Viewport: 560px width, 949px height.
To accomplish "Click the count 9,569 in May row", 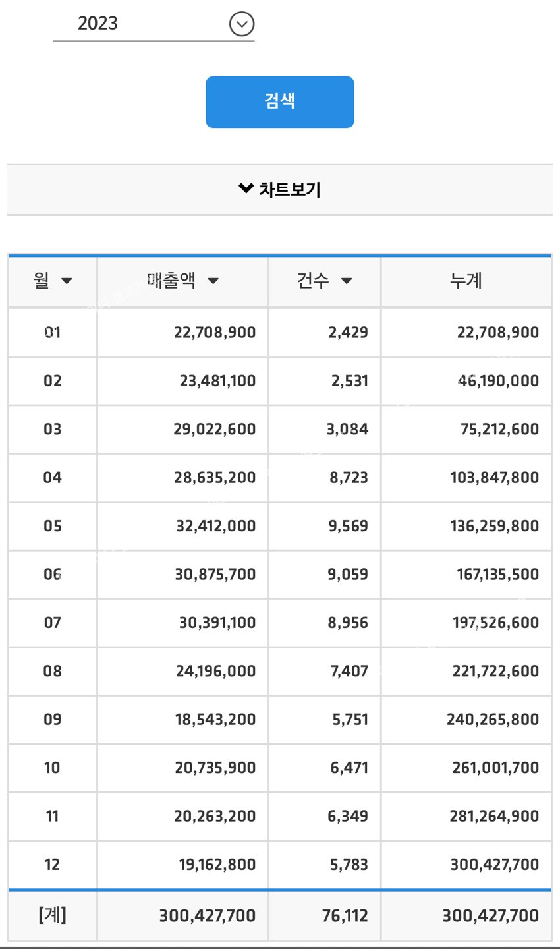I will (x=348, y=526).
